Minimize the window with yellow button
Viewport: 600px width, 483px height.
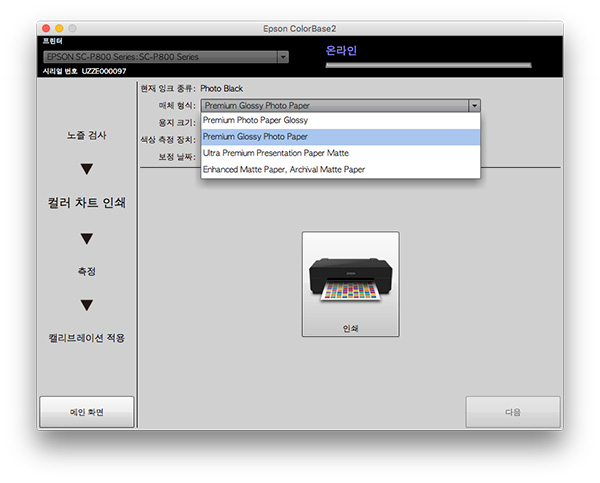[x=59, y=27]
